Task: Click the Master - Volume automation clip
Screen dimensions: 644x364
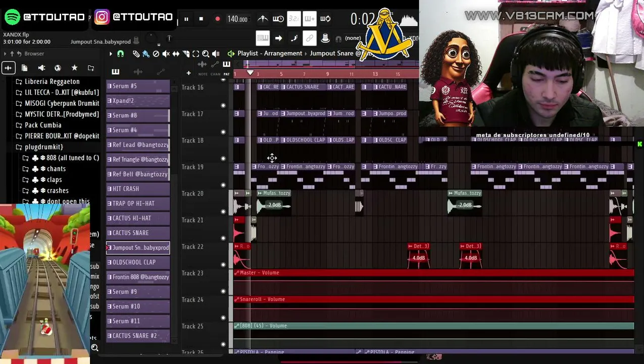Action: coord(433,283)
